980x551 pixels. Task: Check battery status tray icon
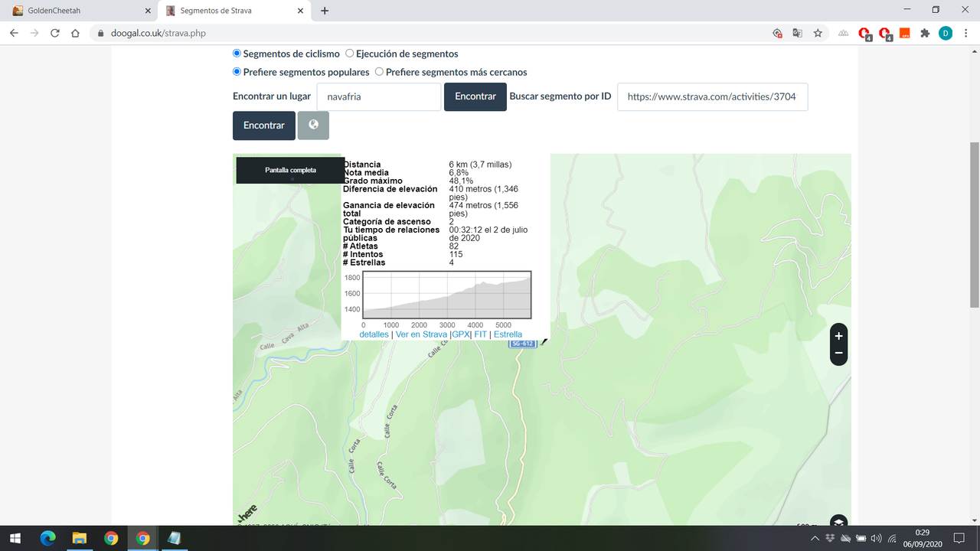(x=861, y=538)
